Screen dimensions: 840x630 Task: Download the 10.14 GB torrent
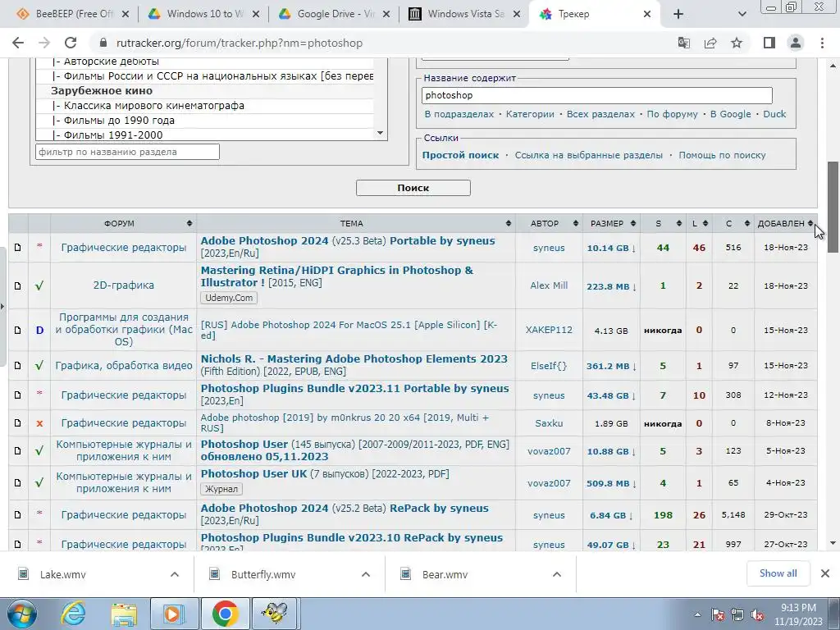(610, 248)
